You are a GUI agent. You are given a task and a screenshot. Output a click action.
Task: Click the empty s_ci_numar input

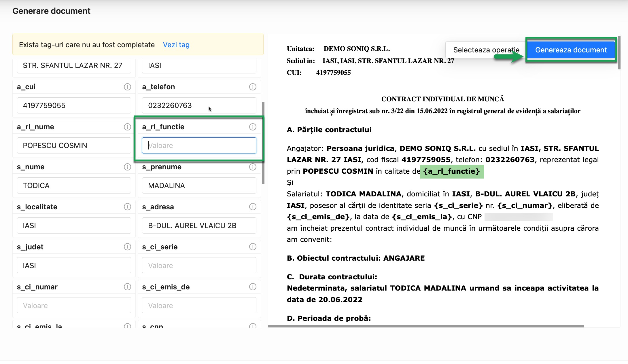[74, 306]
